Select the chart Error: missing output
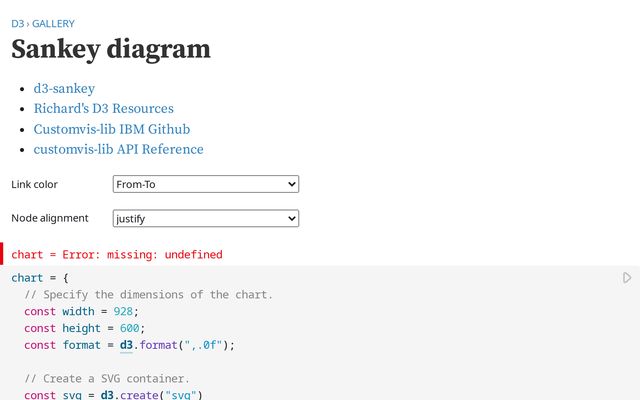 [x=117, y=255]
